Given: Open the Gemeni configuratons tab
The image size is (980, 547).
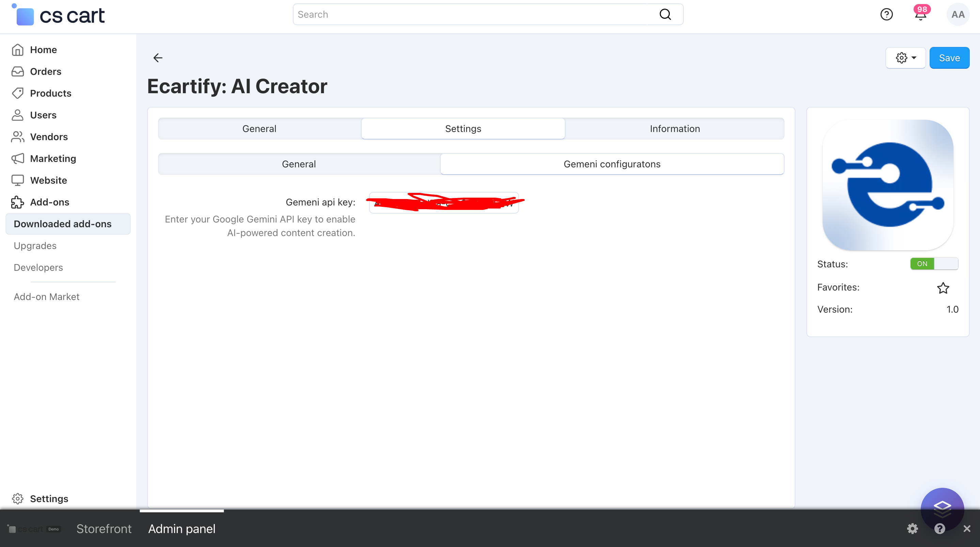Looking at the screenshot, I should pos(611,164).
